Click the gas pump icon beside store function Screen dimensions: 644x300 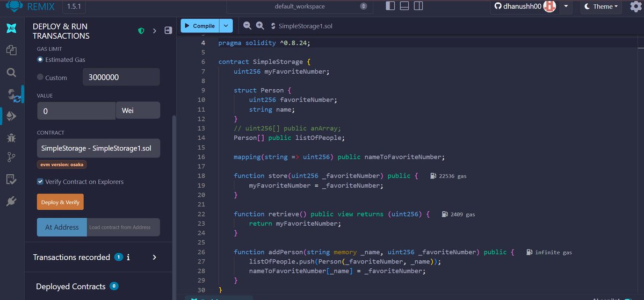433,176
